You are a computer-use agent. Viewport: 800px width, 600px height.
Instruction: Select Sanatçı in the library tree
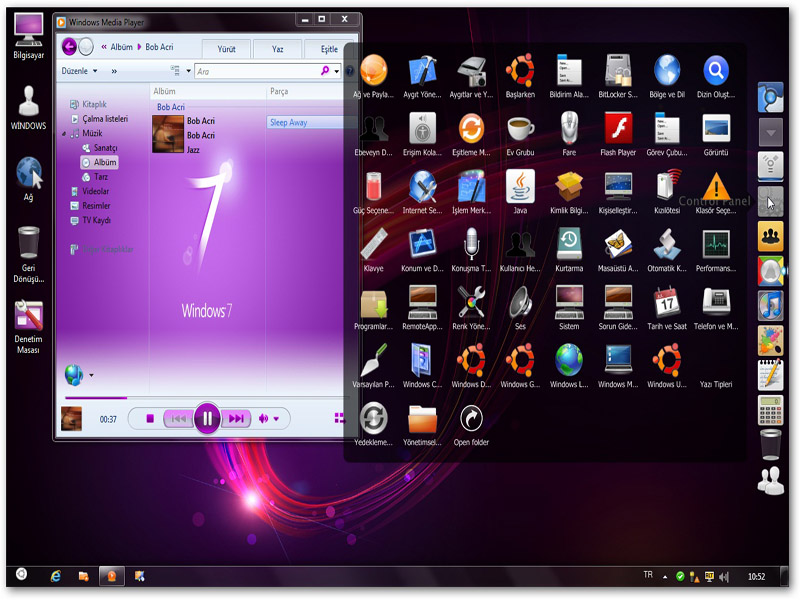pos(105,147)
